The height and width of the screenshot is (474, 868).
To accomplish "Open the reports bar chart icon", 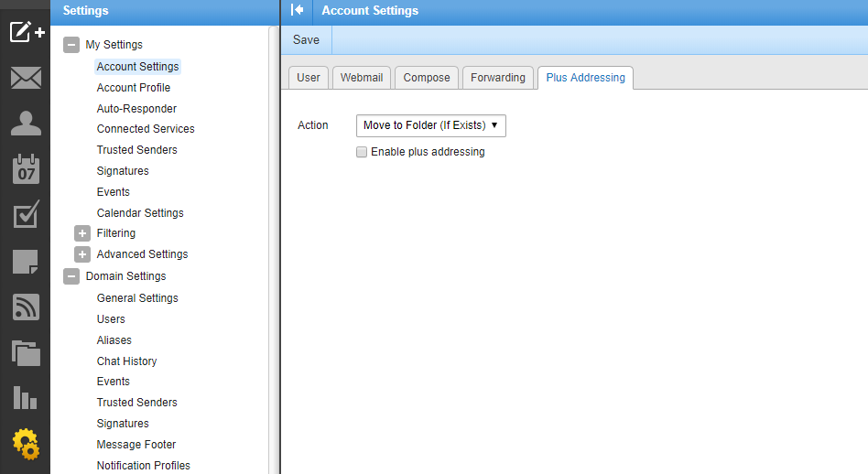I will coord(26,398).
